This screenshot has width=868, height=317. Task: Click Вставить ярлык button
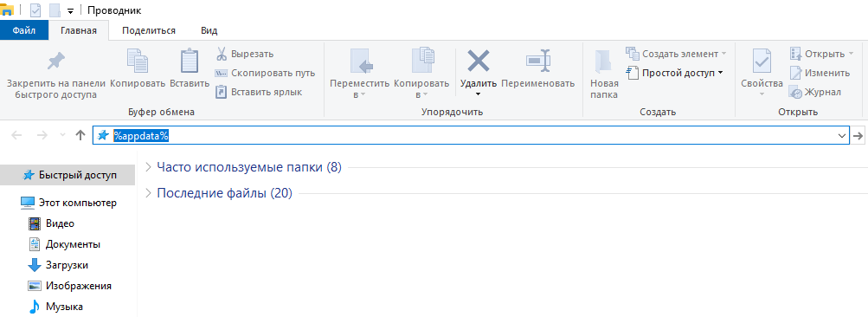[259, 92]
